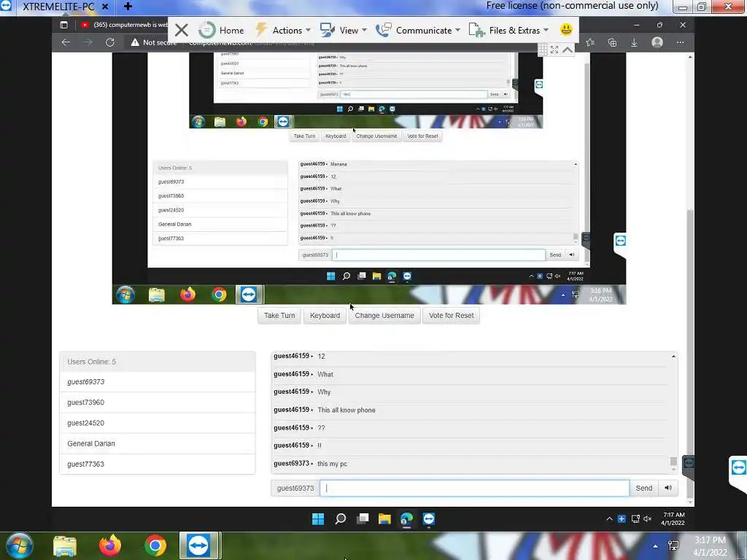Image resolution: width=747 pixels, height=560 pixels.
Task: Click the large chat panel's scroll-up arrow
Action: [x=673, y=356]
